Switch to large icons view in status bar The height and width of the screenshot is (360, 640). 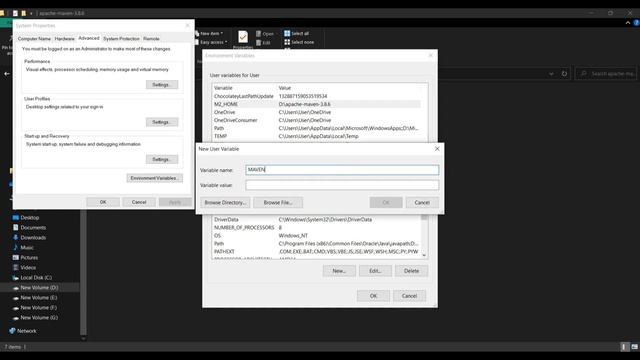point(634,347)
